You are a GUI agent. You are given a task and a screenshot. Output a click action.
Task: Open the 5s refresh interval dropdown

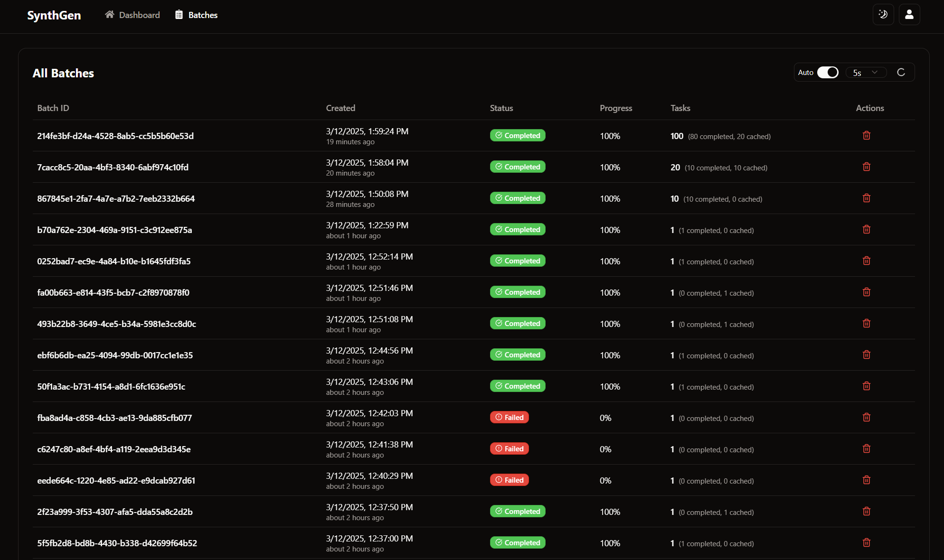[865, 72]
